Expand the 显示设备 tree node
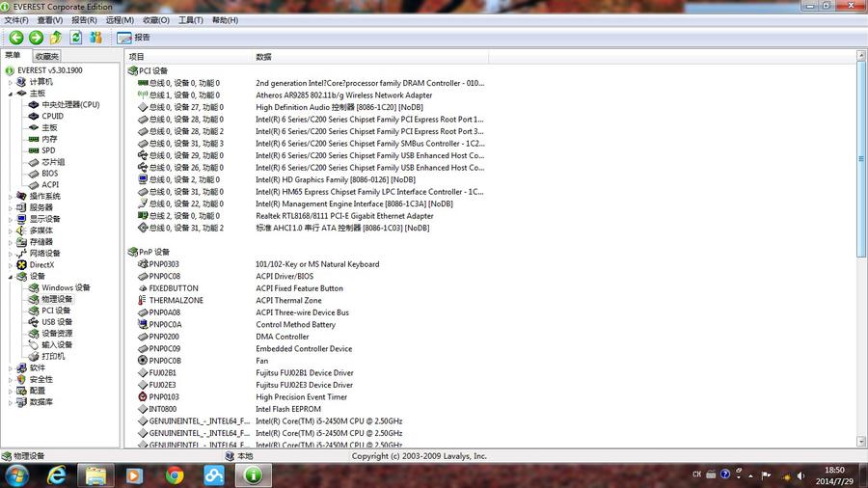 pos(10,219)
